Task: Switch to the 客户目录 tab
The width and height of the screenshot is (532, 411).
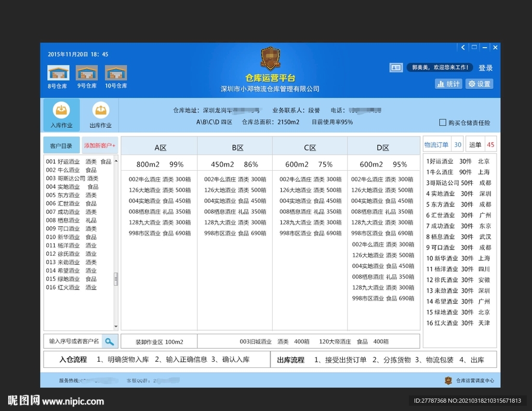Action: point(61,145)
